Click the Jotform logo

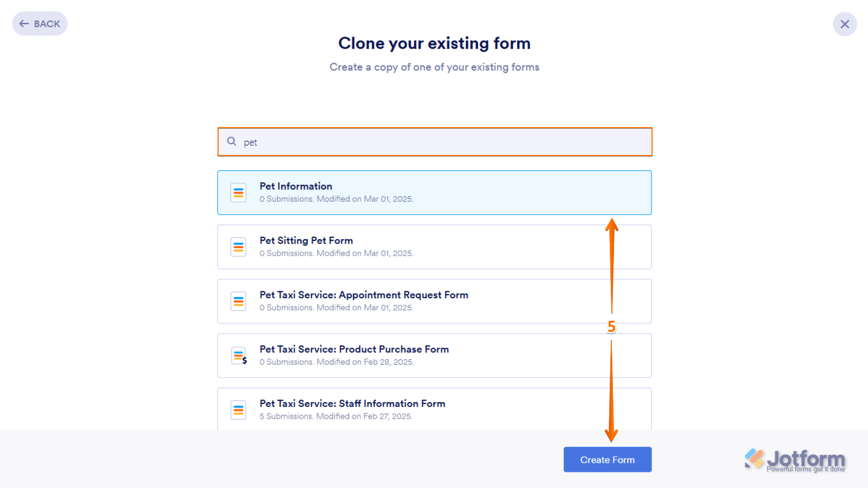click(x=795, y=460)
